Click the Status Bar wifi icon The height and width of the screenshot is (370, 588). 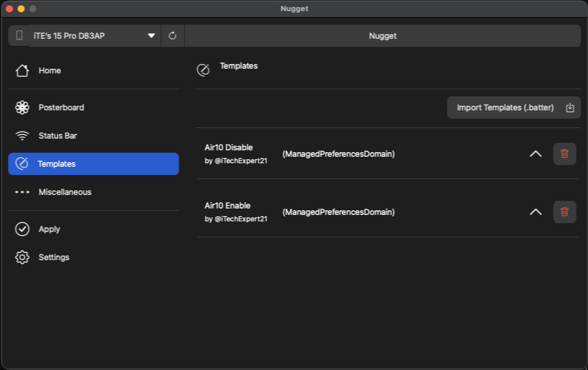point(22,136)
